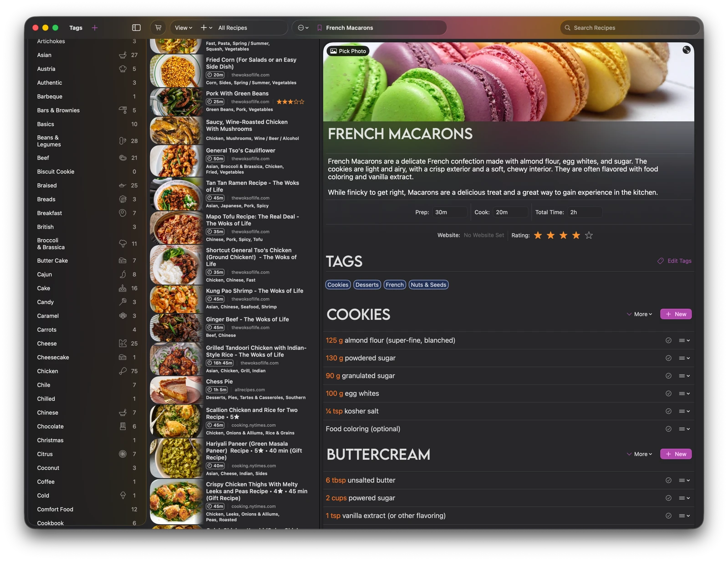Viewport: 728px width, 561px height.
Task: Click the Austria tag chef hat icon
Action: (x=122, y=69)
